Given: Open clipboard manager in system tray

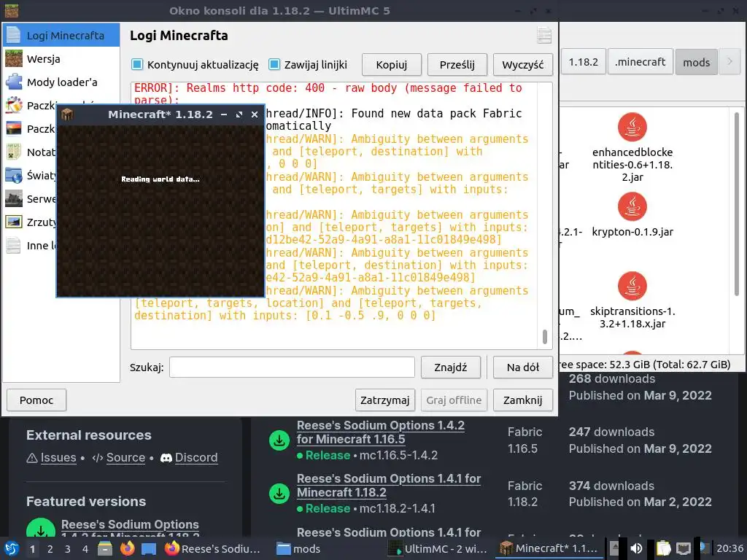Looking at the screenshot, I should click(663, 548).
